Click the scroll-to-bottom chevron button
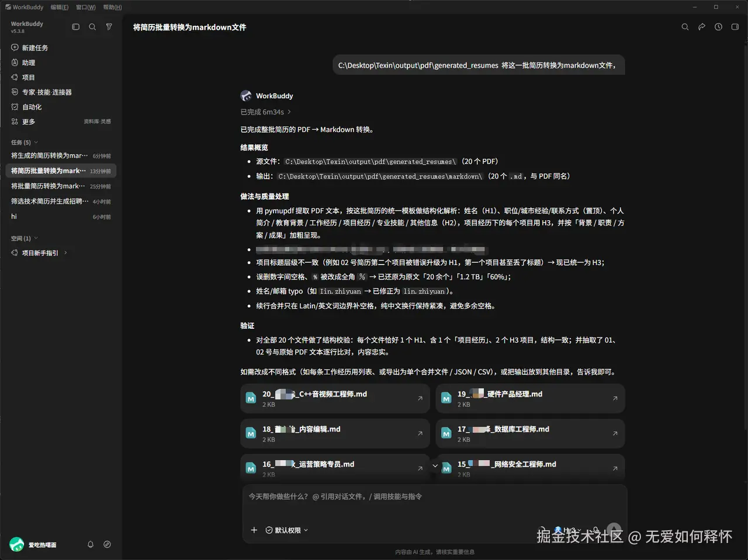Viewport: 748px width, 560px height. pos(435,466)
